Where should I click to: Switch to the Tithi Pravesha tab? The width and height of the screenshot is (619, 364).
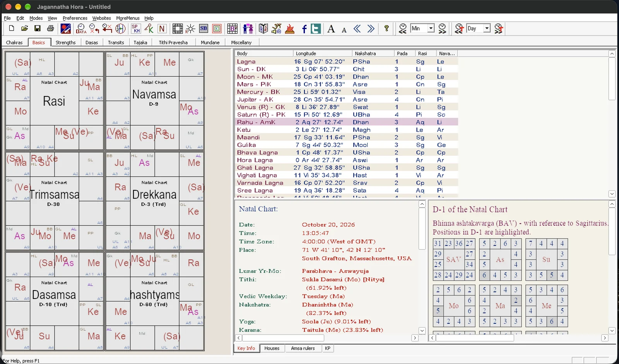pos(173,43)
